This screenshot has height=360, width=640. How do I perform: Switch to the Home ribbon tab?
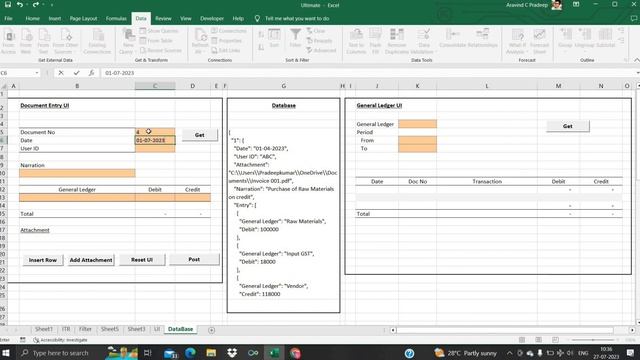[32, 18]
